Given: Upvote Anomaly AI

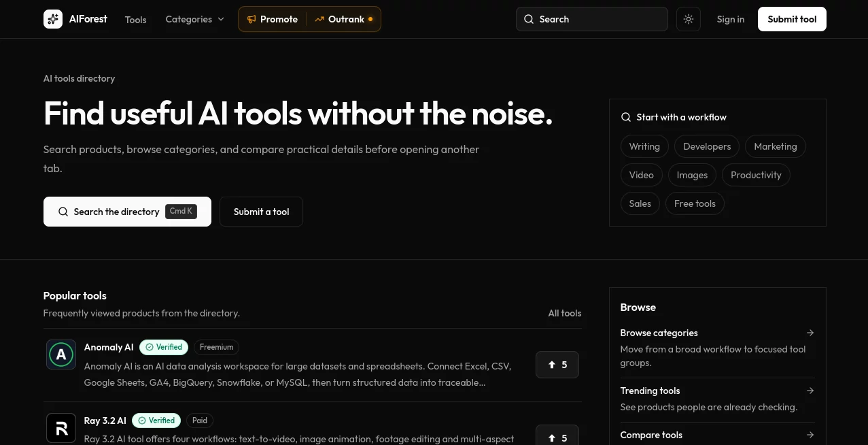Looking at the screenshot, I should [x=557, y=365].
